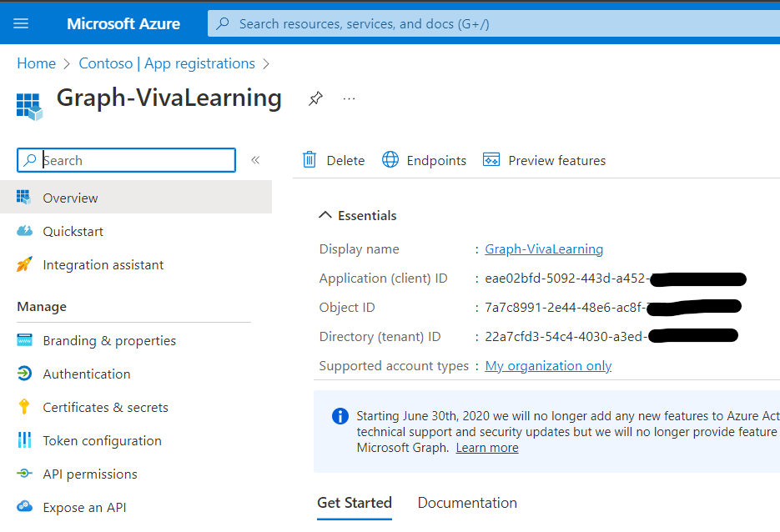This screenshot has width=780, height=532.
Task: Open the Azure portal hamburger menu
Action: [21, 23]
